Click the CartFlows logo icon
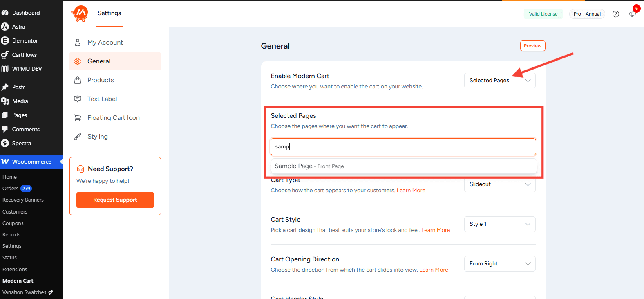The image size is (644, 299). coord(5,55)
